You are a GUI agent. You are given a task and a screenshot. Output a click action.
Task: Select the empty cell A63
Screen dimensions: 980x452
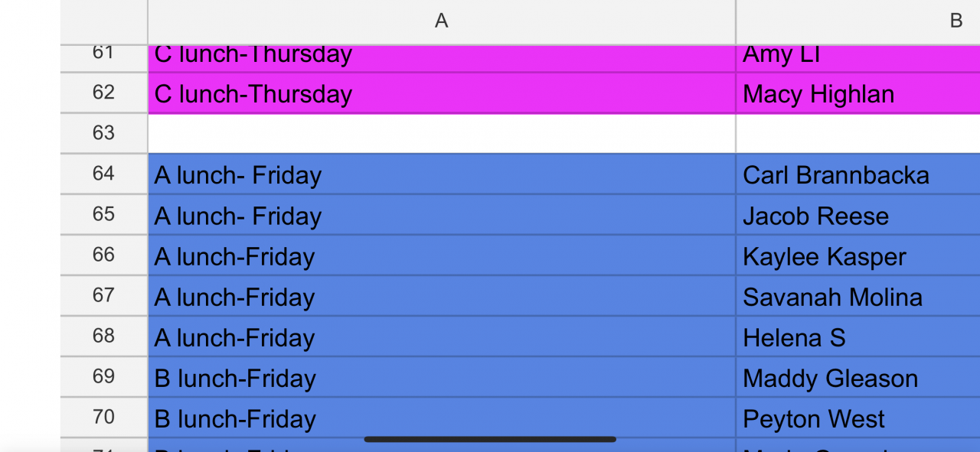pos(441,134)
